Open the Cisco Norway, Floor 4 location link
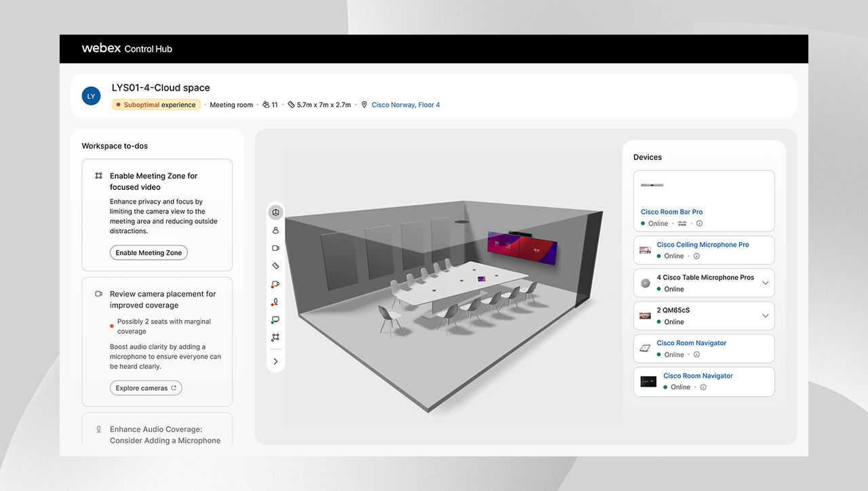The width and height of the screenshot is (868, 491). [x=406, y=105]
